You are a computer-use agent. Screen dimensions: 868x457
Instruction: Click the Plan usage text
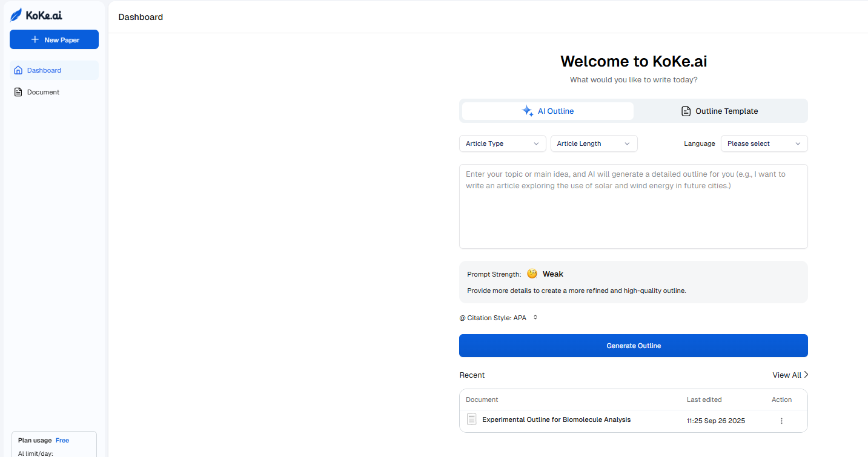click(x=35, y=441)
